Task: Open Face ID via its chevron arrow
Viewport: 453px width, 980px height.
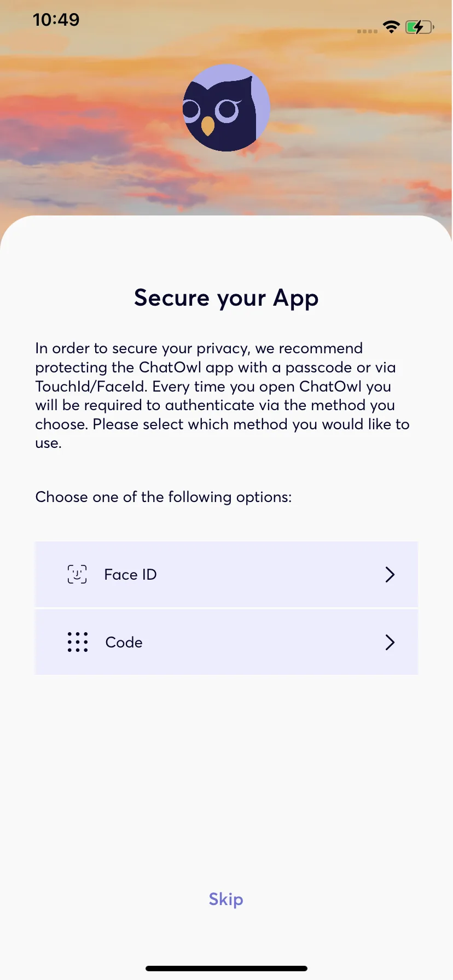Action: click(390, 574)
